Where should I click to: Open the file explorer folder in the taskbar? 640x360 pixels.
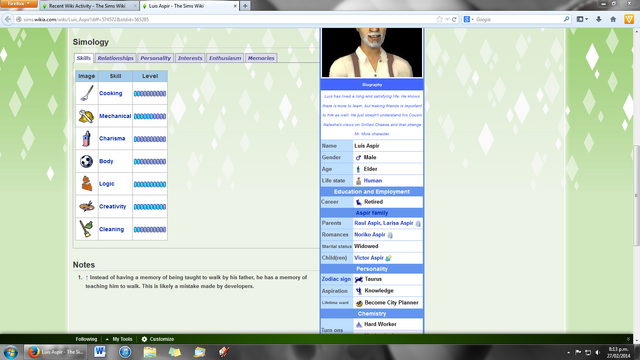(150, 352)
